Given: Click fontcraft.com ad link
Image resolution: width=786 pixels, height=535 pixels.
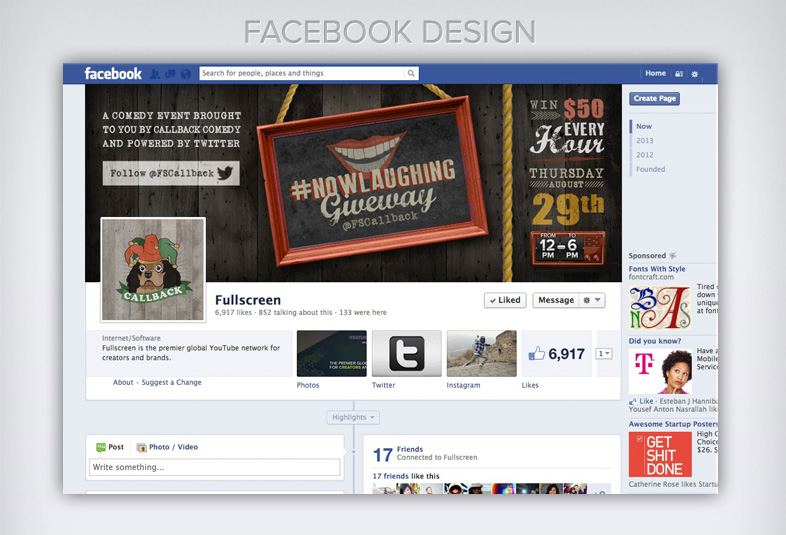Looking at the screenshot, I should coord(651,277).
